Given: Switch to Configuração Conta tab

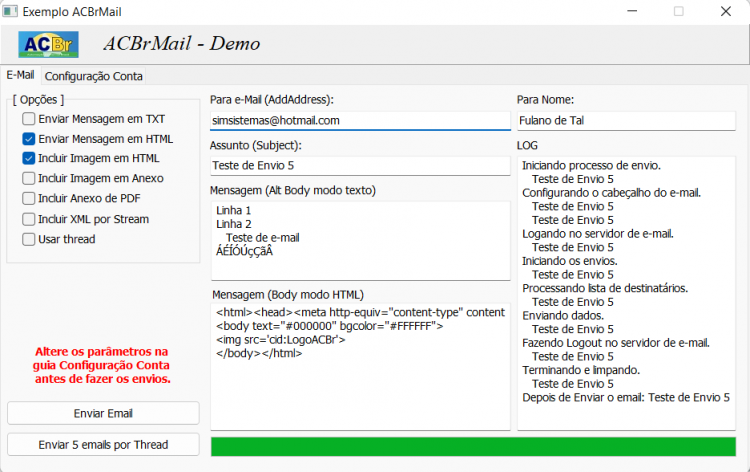Looking at the screenshot, I should coord(94,76).
